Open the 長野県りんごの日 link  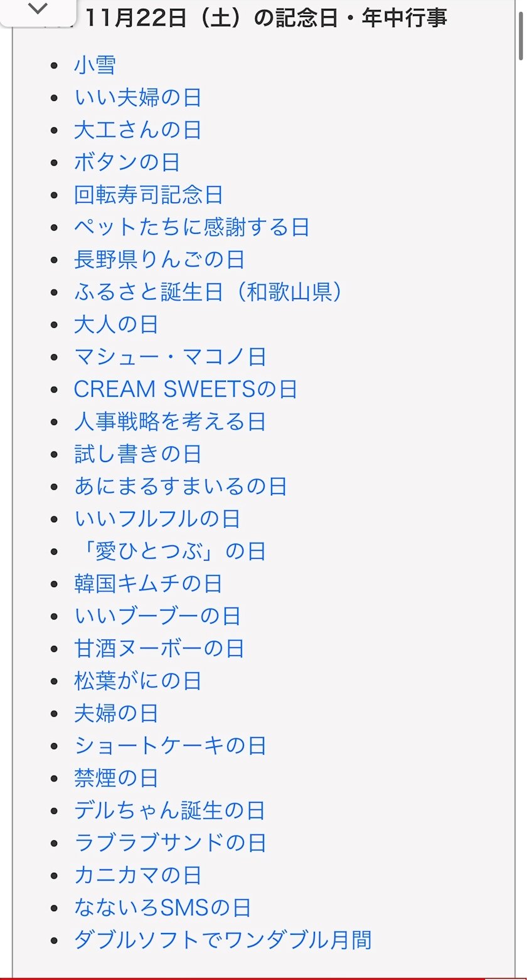pos(159,260)
